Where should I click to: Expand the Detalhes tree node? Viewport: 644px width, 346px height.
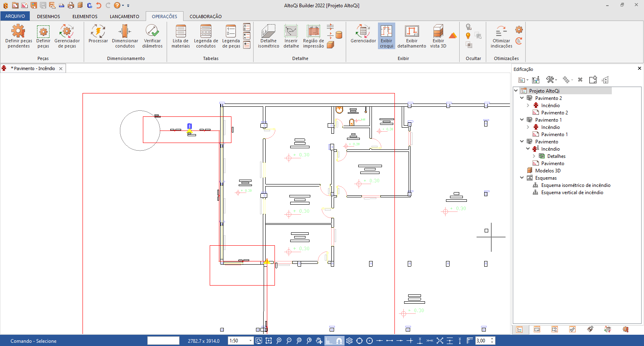(534, 156)
